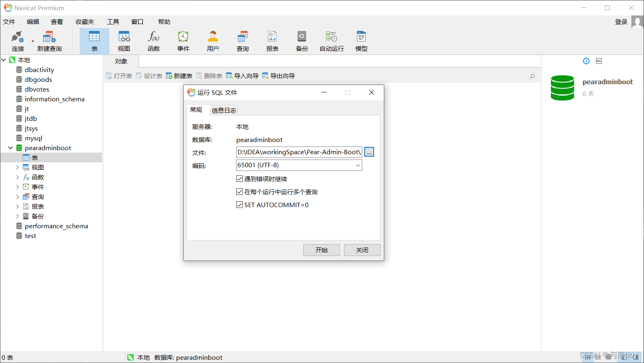This screenshot has width=644, height=363.
Task: Click the 开始 button in dialog
Action: pos(322,250)
